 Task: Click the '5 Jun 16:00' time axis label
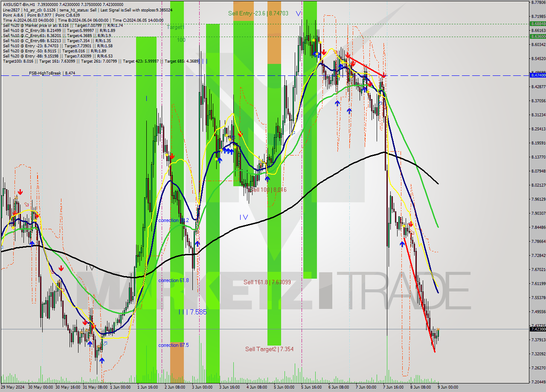[311, 387]
